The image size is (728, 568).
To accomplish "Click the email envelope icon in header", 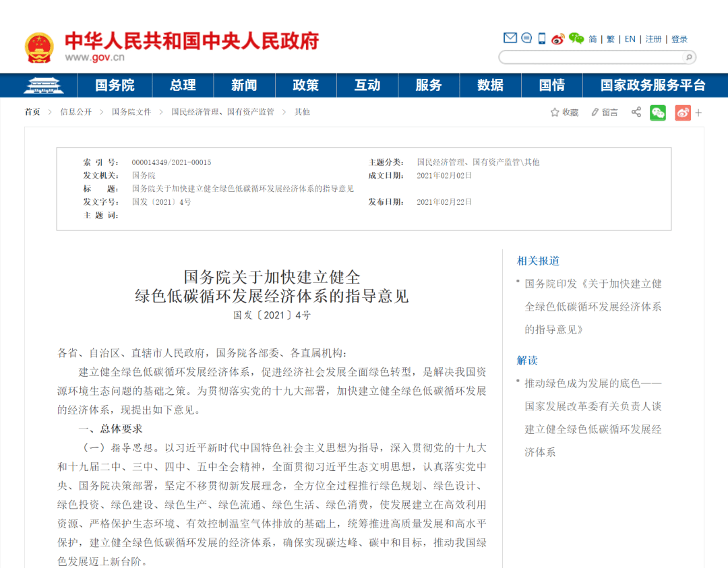I will coord(510,38).
